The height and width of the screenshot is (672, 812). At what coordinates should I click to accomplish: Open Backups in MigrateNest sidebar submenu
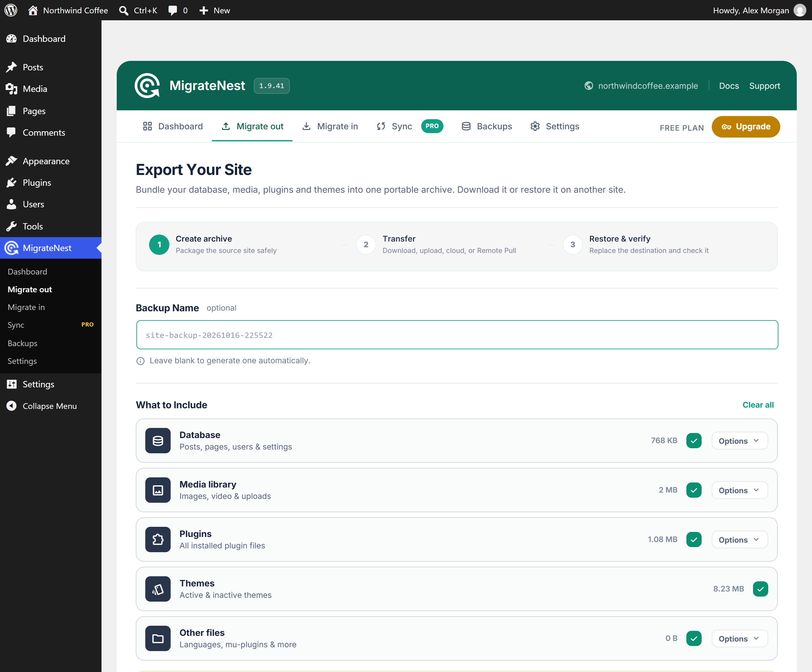[23, 343]
